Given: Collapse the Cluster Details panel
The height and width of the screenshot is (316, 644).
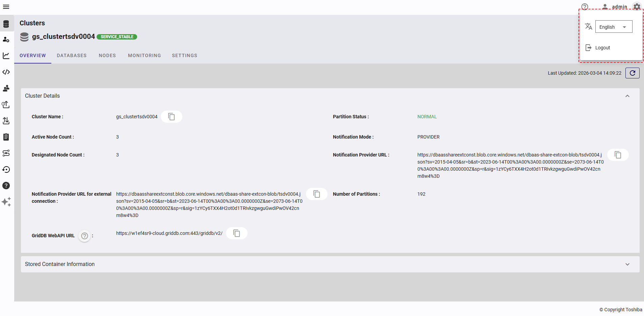Looking at the screenshot, I should click(627, 96).
